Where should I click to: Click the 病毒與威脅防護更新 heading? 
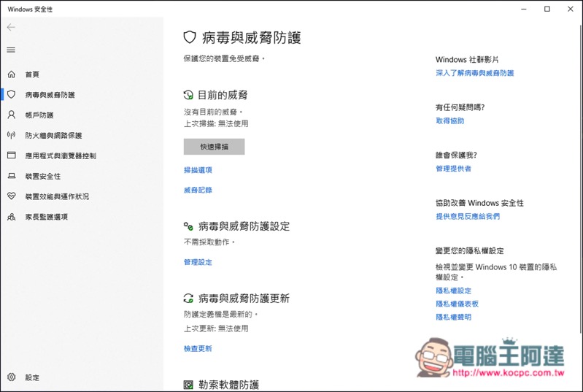(244, 299)
